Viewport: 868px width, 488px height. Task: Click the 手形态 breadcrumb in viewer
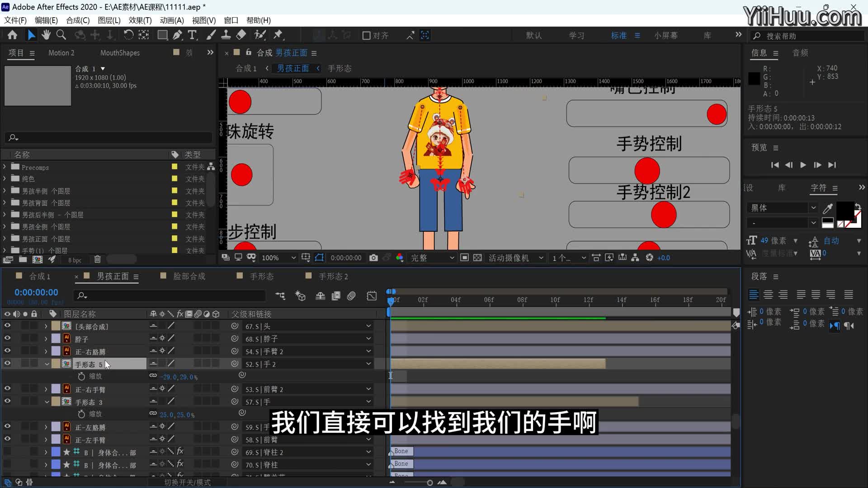340,68
